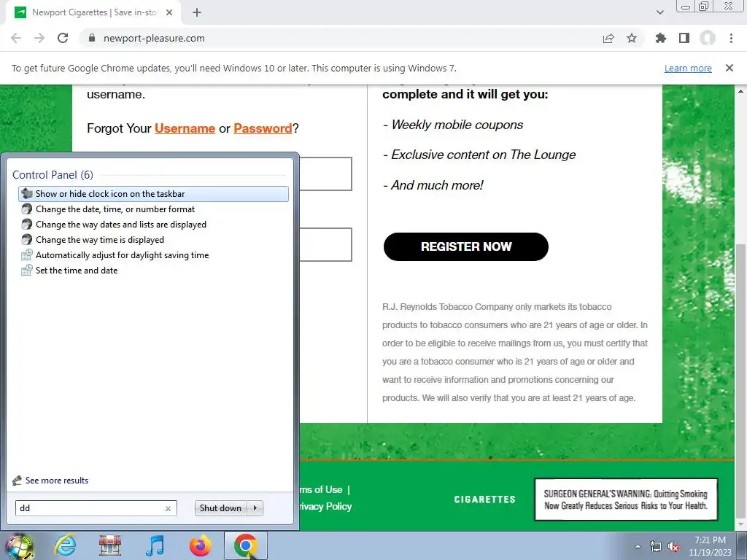This screenshot has width=747, height=560.
Task: Open Chrome extensions puzzle icon
Action: point(661,38)
